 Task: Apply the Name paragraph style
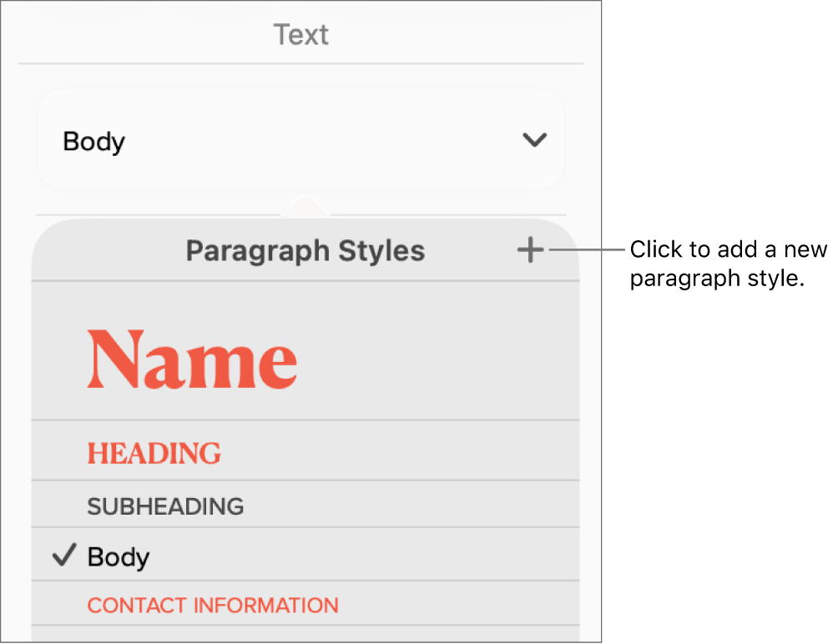191,359
